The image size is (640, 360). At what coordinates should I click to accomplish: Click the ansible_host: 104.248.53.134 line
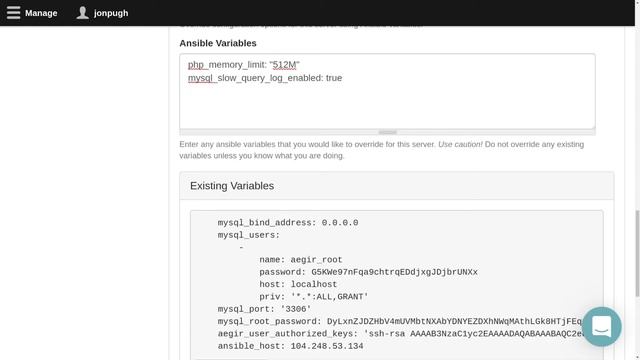290,346
